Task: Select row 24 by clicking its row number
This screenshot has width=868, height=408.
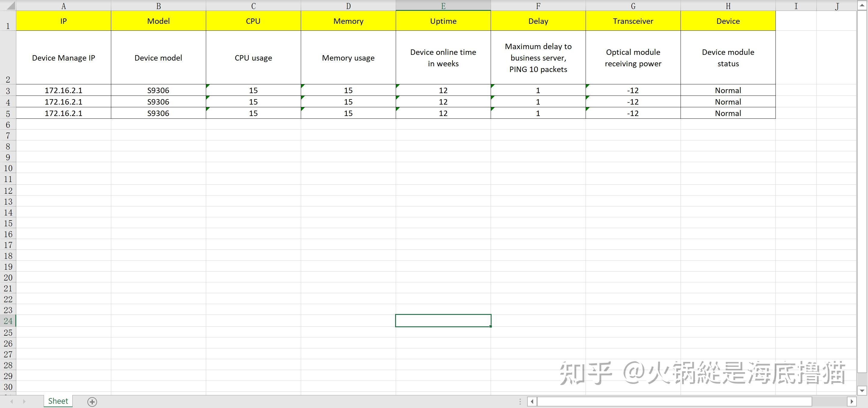Action: [8, 321]
